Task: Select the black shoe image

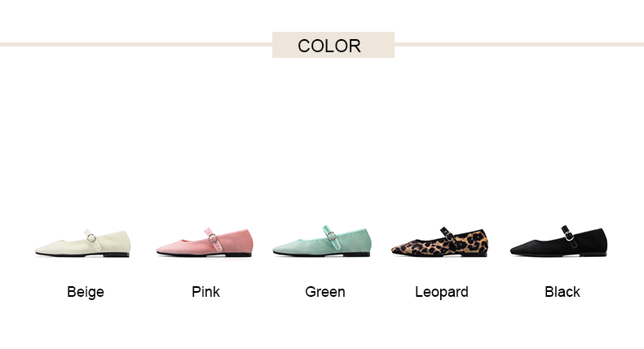Action: pos(558,241)
